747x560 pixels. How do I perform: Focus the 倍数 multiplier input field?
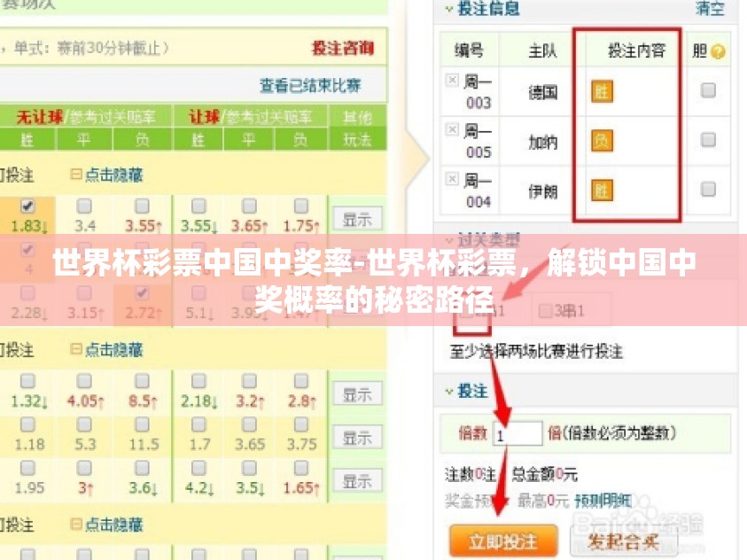[517, 434]
